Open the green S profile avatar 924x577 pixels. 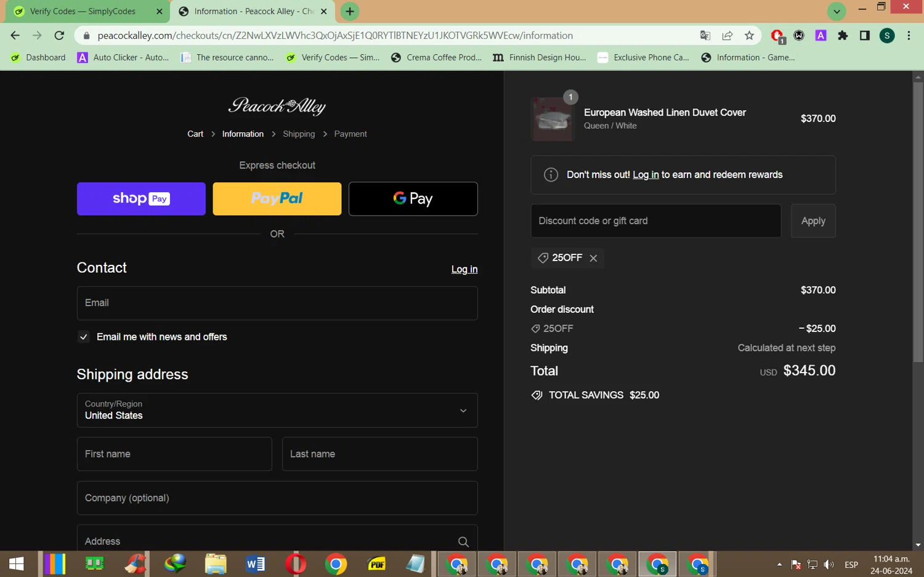[x=887, y=36]
